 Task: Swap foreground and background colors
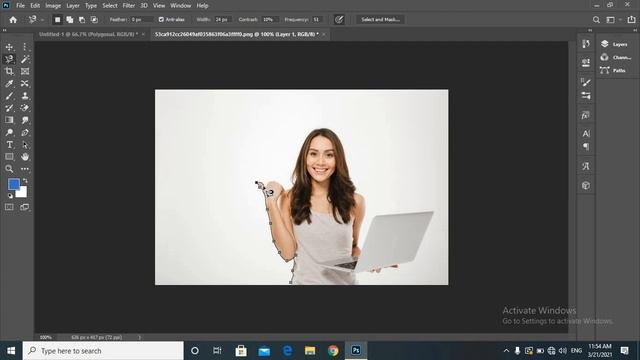[25, 180]
